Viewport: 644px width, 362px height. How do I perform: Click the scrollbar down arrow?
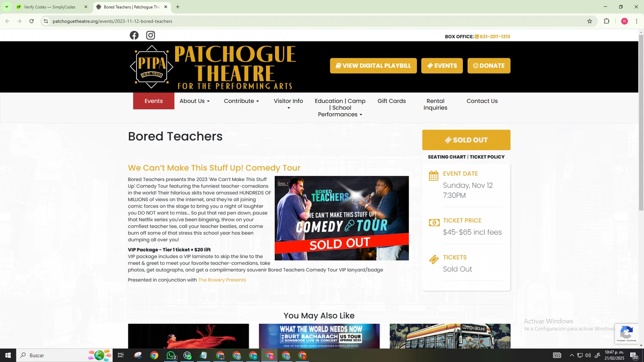(641, 345)
